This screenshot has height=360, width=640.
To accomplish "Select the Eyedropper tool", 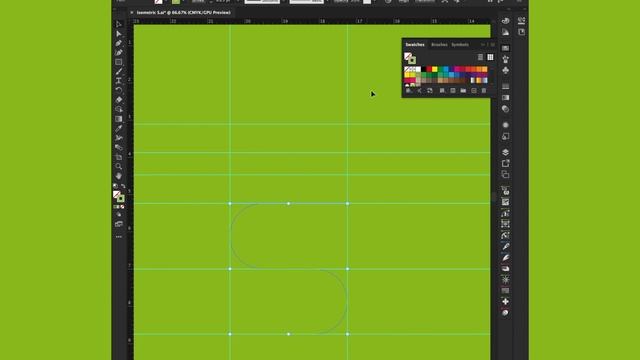I will 119,128.
